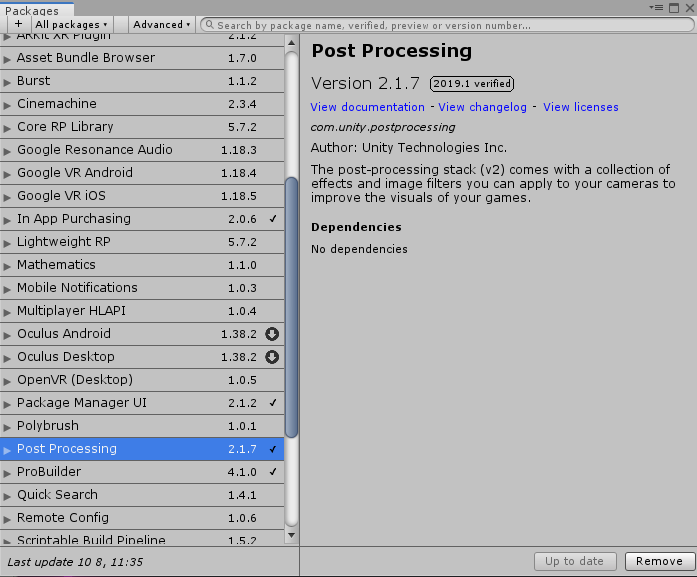Expand the Cinemachine package versions
Screen dimensions: 697x577
7,105
